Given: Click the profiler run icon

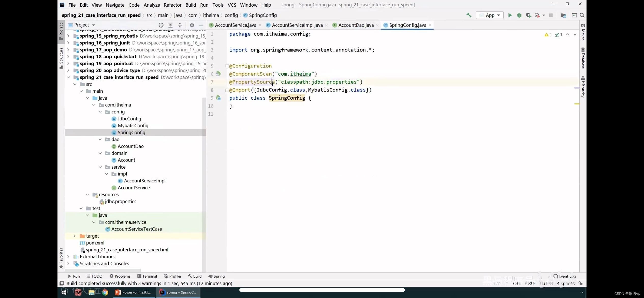Looking at the screenshot, I should pos(537,15).
